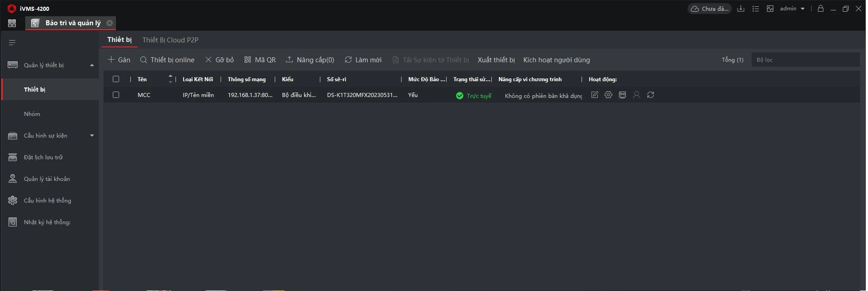The width and height of the screenshot is (868, 291).
Task: Click Kích hoạt người dùng button
Action: (556, 60)
